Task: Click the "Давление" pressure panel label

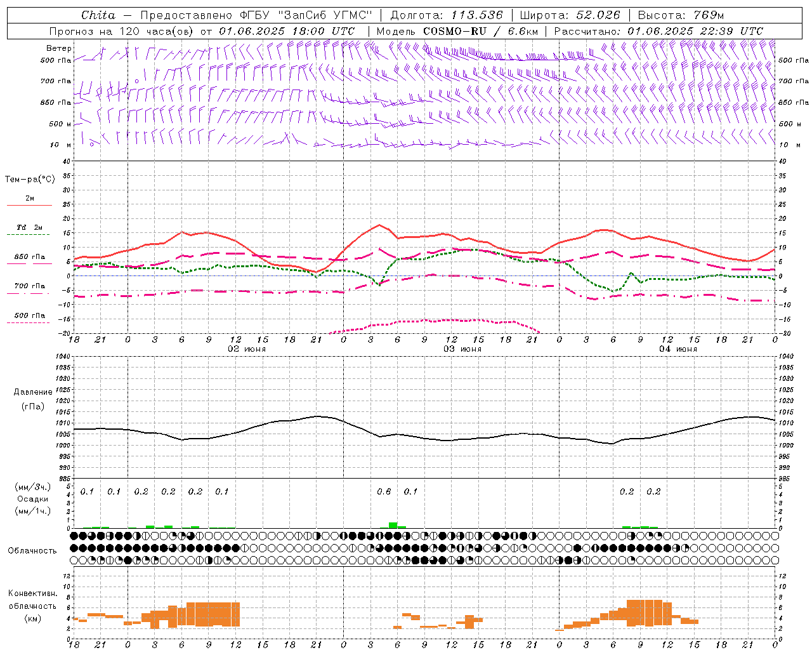Action: pyautogui.click(x=33, y=392)
